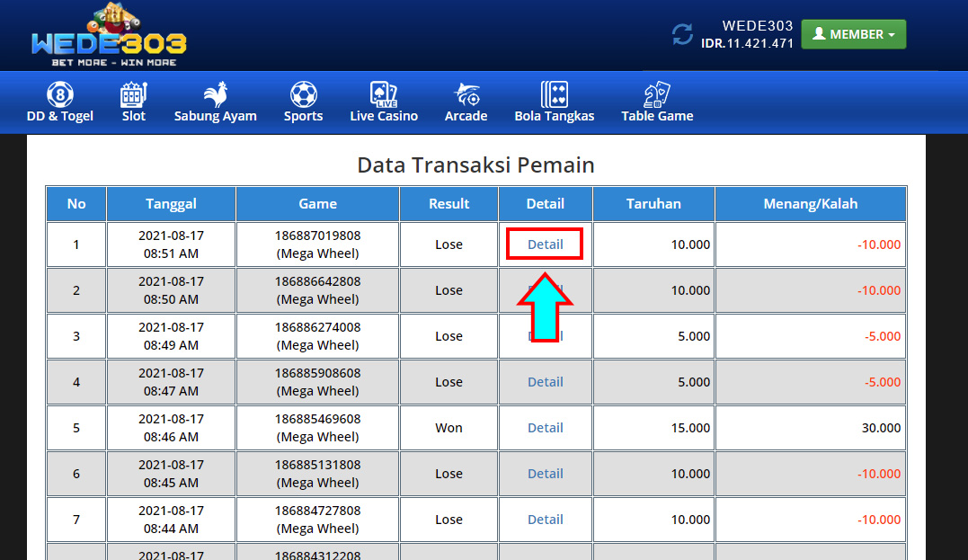Open the Live Casino section
The image size is (968, 560).
384,102
